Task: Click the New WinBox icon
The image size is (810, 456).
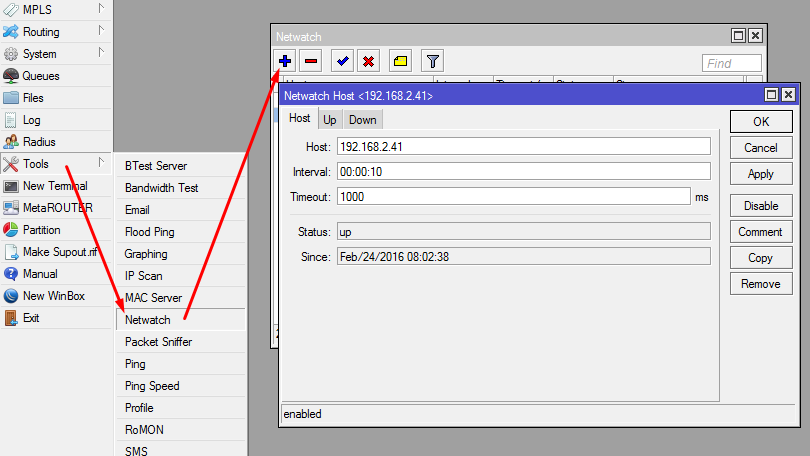Action: [x=10, y=296]
